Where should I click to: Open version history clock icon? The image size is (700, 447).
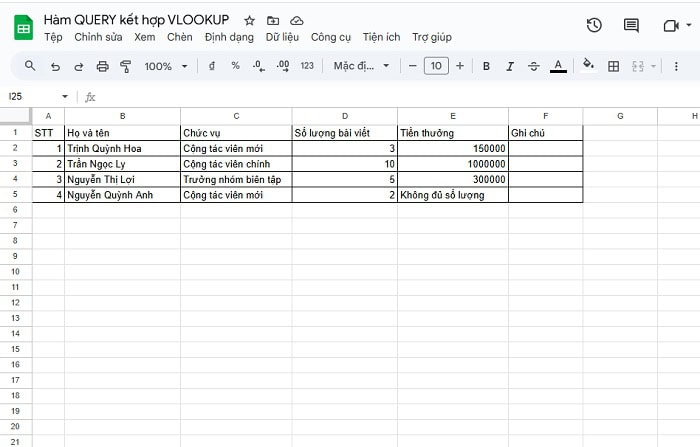point(594,26)
